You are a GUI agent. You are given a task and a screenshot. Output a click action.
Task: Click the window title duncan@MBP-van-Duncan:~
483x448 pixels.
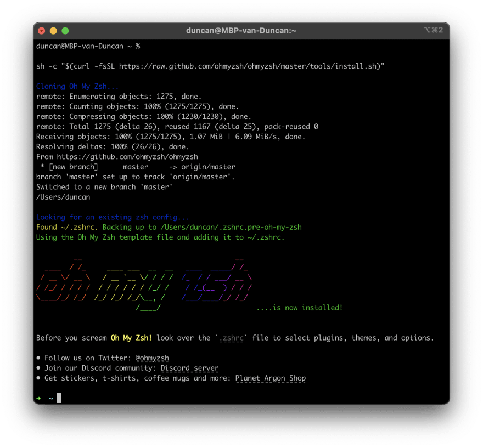241,31
